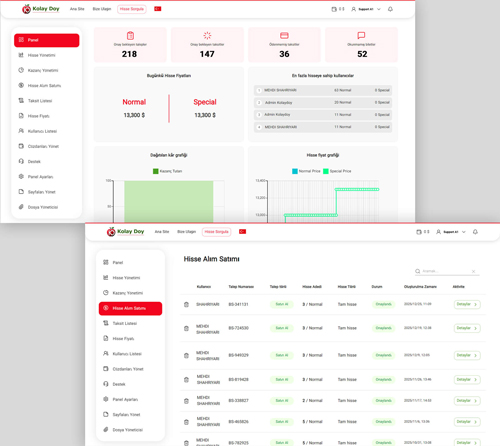This screenshot has height=446, width=500.
Task: Click the headset Destek icon in the upper sidebar
Action: (21, 161)
